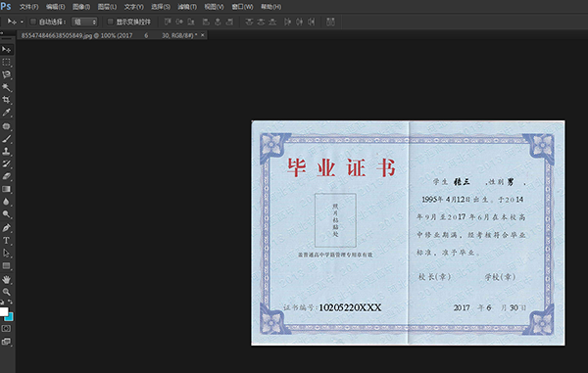Click the date line beginning with 2017 on the certificate
This screenshot has width=588, height=373.
(489, 307)
